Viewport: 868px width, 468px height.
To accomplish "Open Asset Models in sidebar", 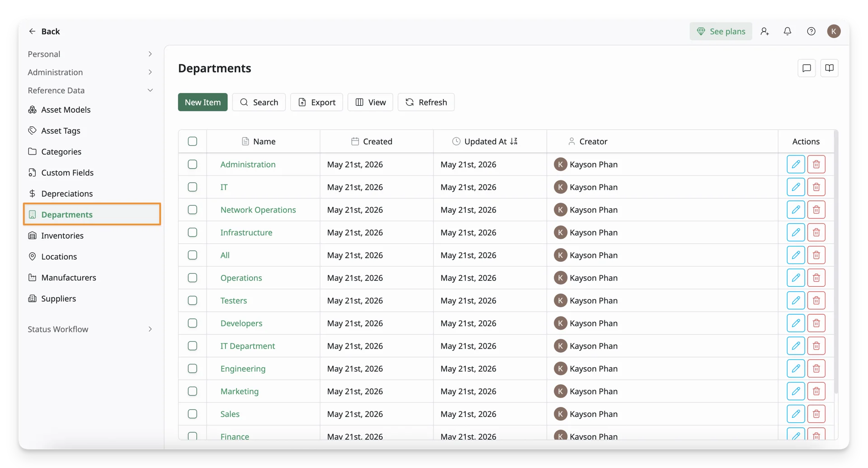I will [66, 110].
